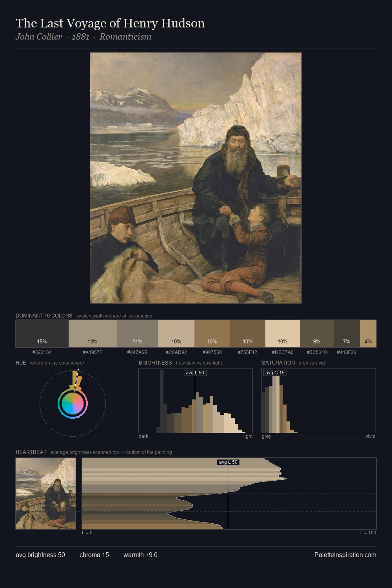392x588 pixels.
Task: Click the hex code "#5C5340" label
Action: click(317, 352)
